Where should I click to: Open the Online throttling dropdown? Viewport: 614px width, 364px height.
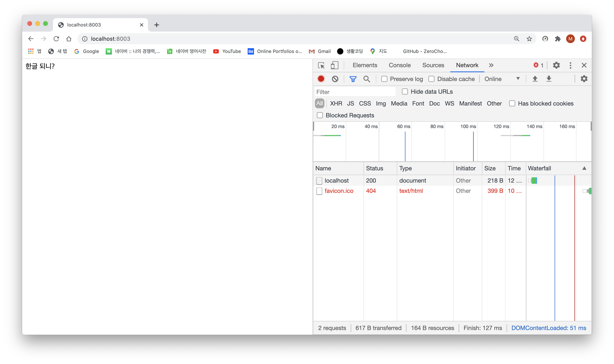tap(502, 79)
